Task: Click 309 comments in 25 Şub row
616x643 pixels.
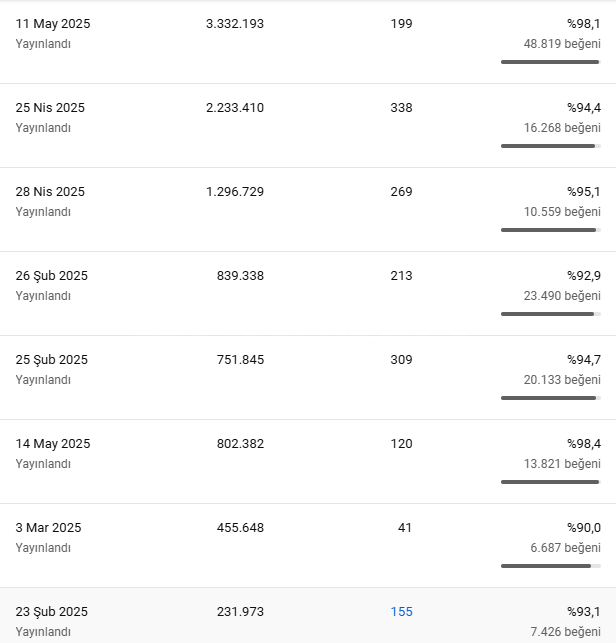Action: pos(401,360)
